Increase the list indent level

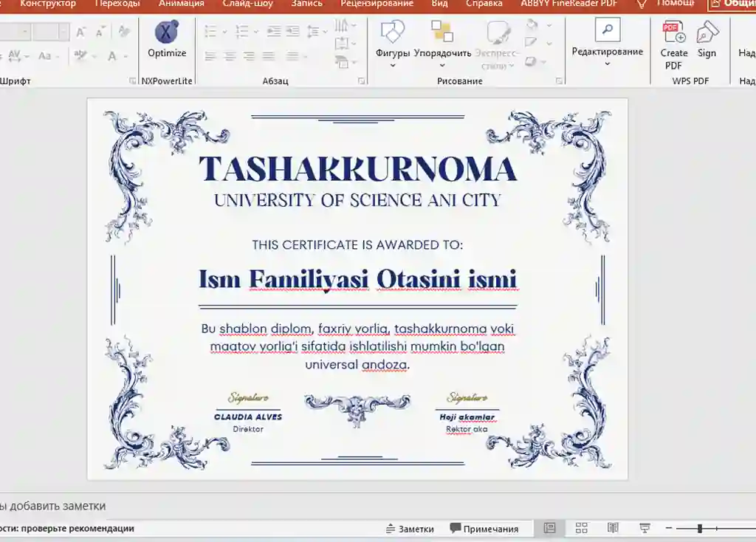(x=292, y=32)
